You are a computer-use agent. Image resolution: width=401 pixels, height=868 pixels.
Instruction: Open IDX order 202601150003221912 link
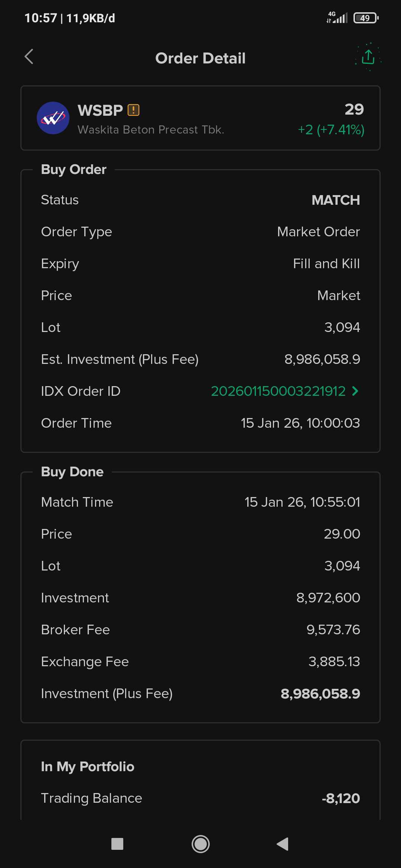click(x=278, y=391)
